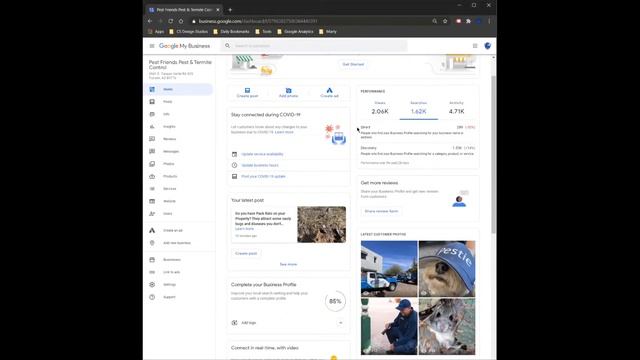Click the Create post icon in the quick actions
Image resolution: width=640 pixels, height=360 pixels.
click(247, 90)
